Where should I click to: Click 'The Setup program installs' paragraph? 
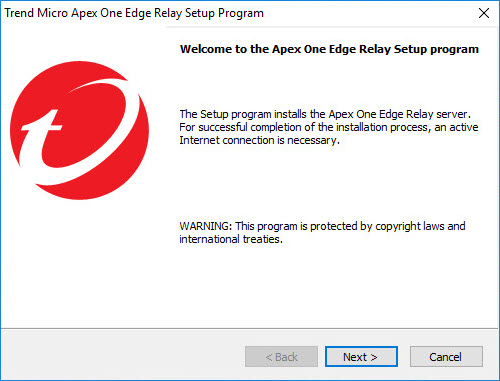pos(329,127)
